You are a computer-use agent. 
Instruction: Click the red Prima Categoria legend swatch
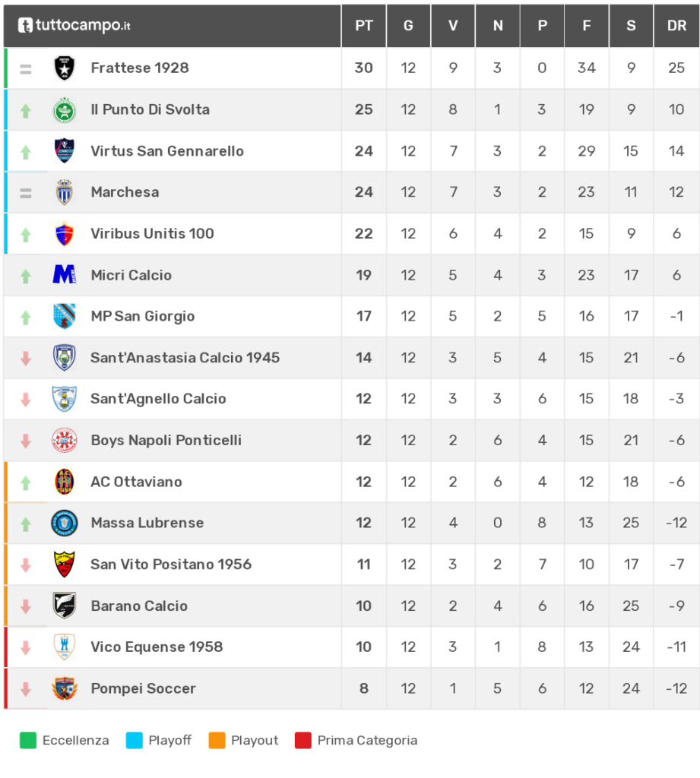(302, 740)
